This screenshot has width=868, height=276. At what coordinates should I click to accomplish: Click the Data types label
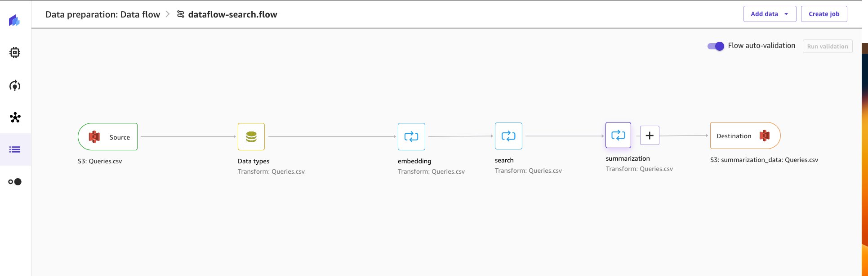point(254,161)
